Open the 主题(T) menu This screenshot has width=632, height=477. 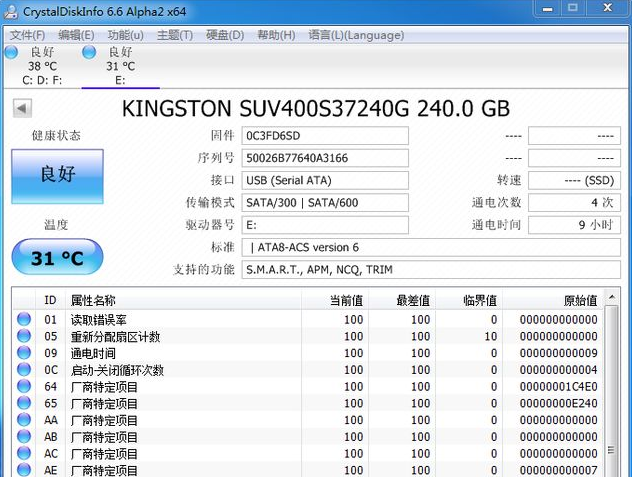point(175,35)
